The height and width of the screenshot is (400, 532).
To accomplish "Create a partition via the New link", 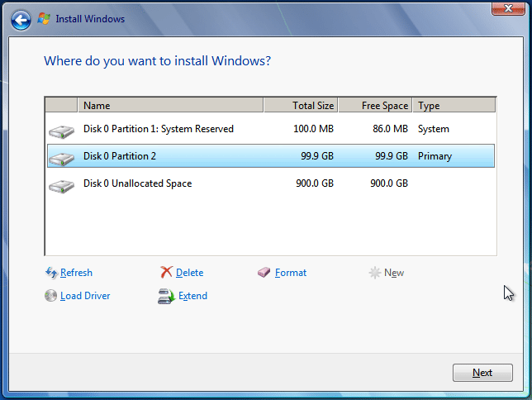I will click(394, 273).
